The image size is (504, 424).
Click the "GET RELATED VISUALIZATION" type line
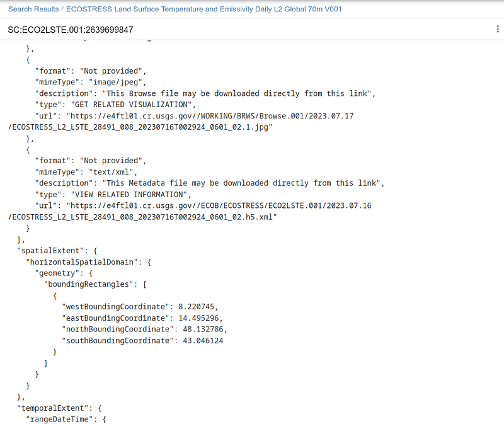tap(115, 105)
